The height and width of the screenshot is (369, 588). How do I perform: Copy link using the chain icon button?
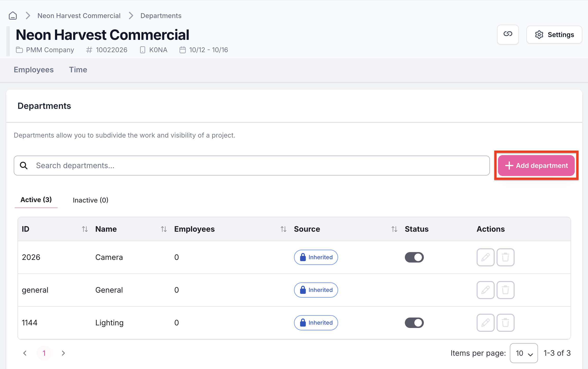click(508, 34)
